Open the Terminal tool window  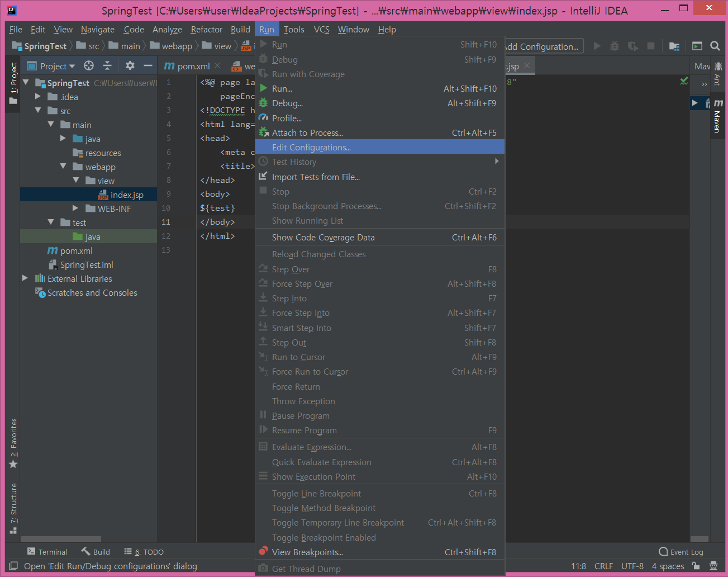[47, 552]
